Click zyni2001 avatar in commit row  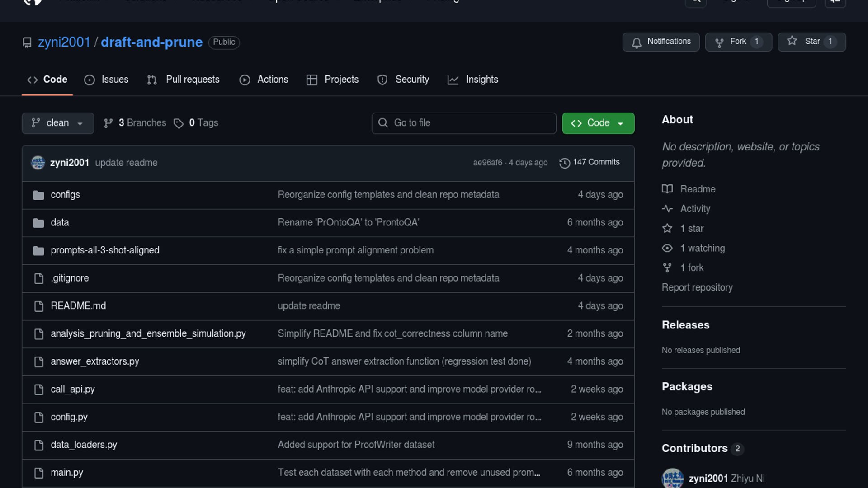[x=38, y=163]
